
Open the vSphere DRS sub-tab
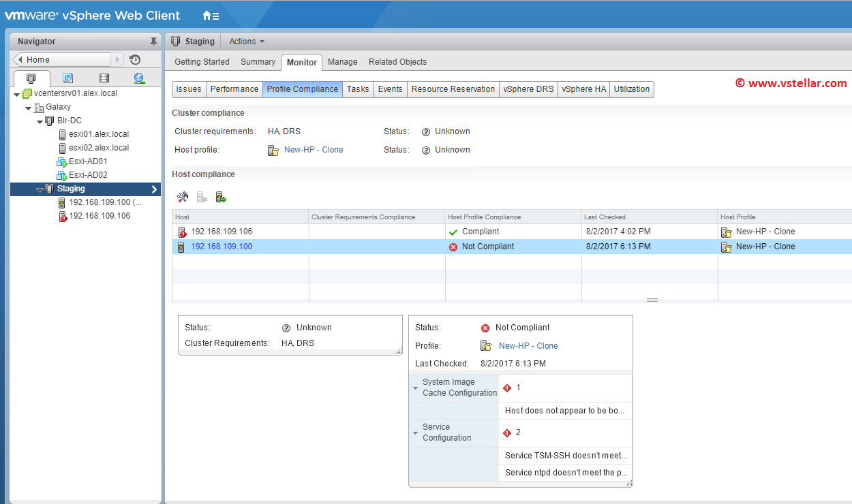coord(528,89)
